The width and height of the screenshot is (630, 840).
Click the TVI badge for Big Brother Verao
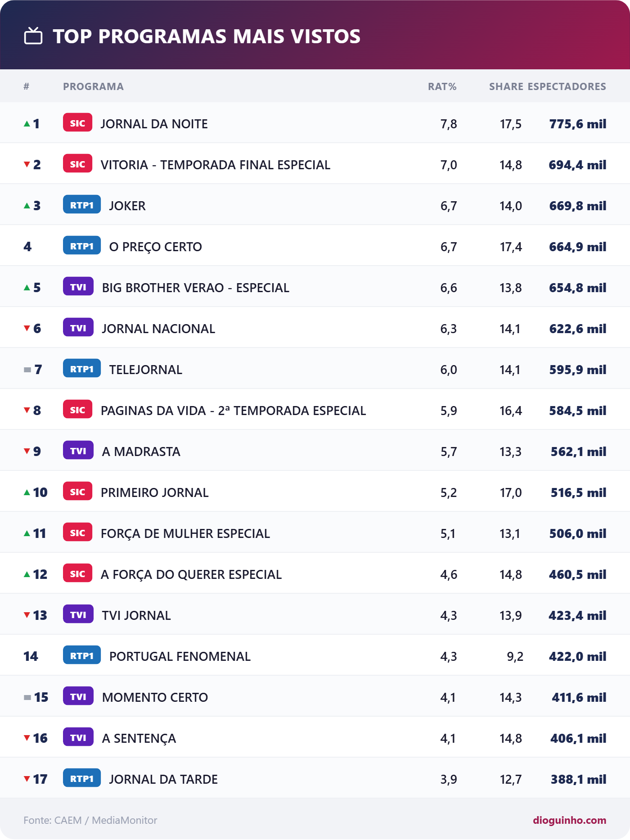point(78,287)
